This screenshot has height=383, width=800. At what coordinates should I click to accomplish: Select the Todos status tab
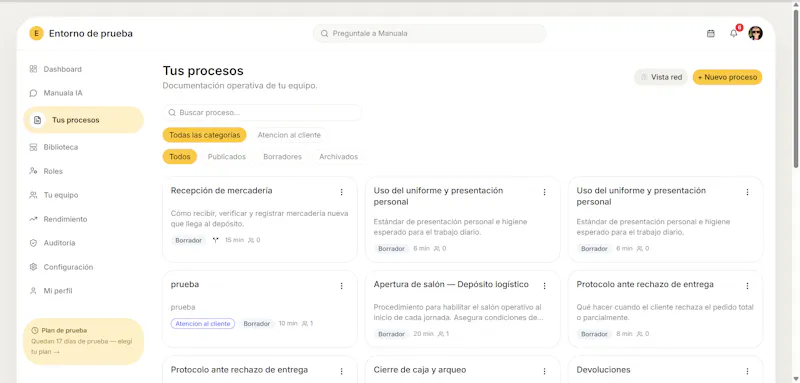(180, 157)
